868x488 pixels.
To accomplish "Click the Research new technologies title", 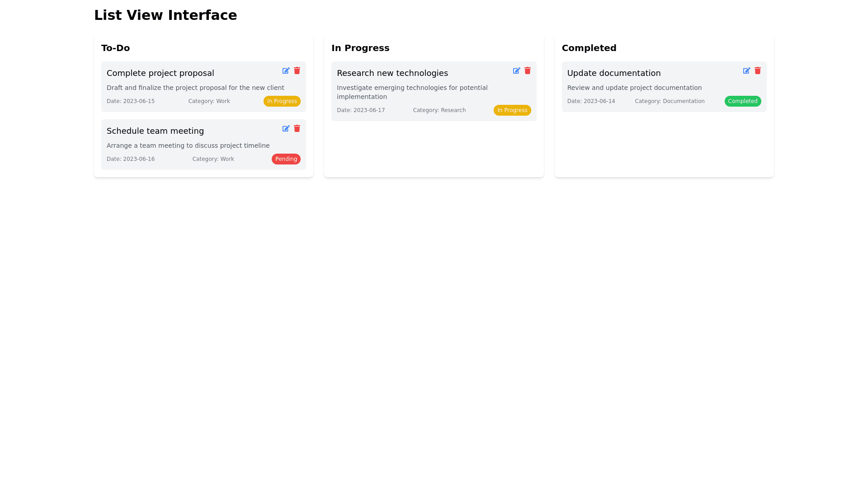I will pos(392,73).
